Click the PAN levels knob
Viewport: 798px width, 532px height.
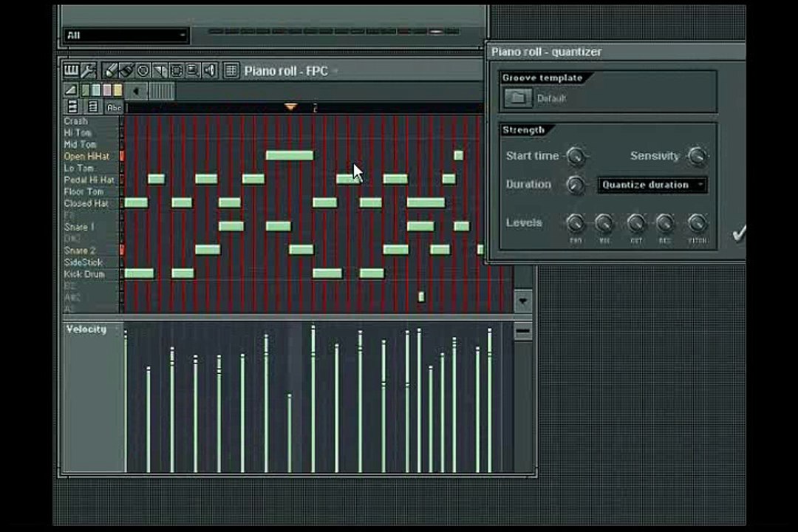coord(575,222)
